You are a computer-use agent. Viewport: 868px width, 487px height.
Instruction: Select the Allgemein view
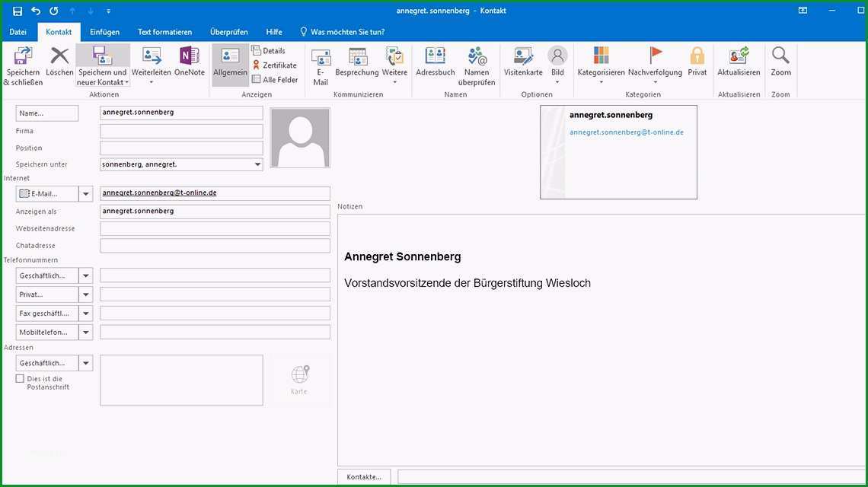pos(230,65)
